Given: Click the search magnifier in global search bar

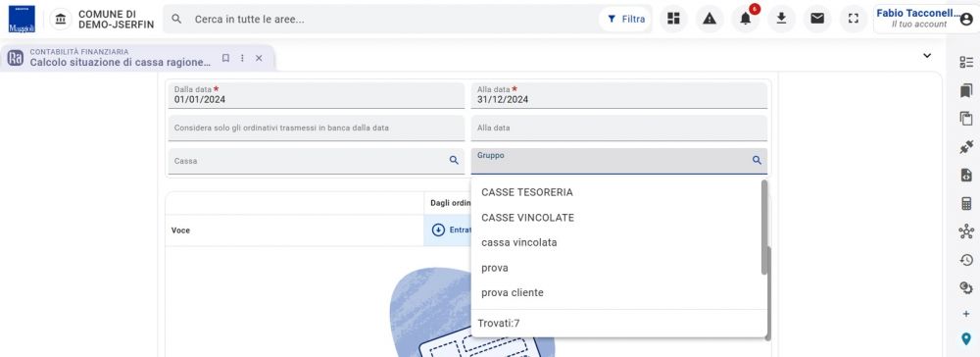Looking at the screenshot, I should [176, 19].
